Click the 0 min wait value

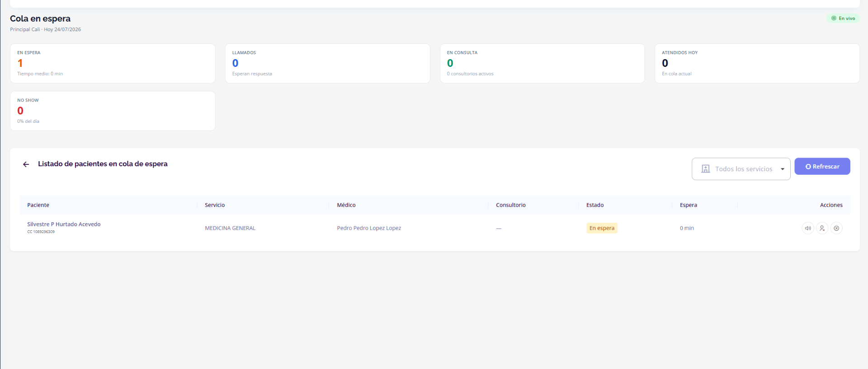(687, 228)
